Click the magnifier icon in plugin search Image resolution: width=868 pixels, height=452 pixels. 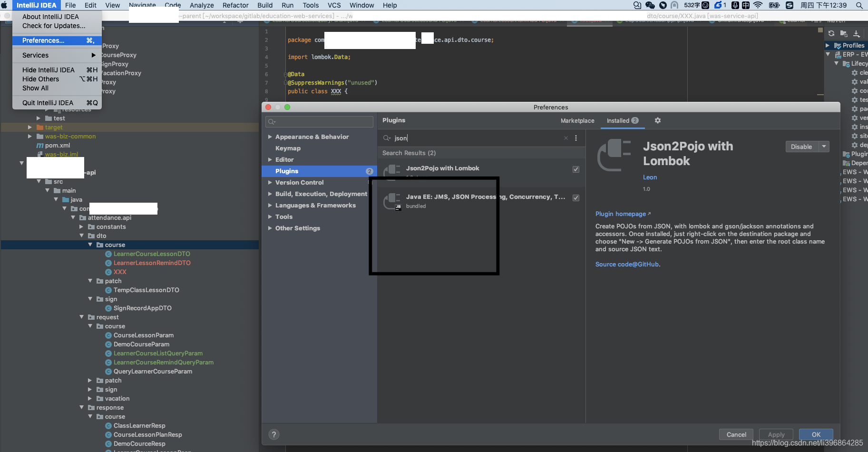[x=387, y=138]
